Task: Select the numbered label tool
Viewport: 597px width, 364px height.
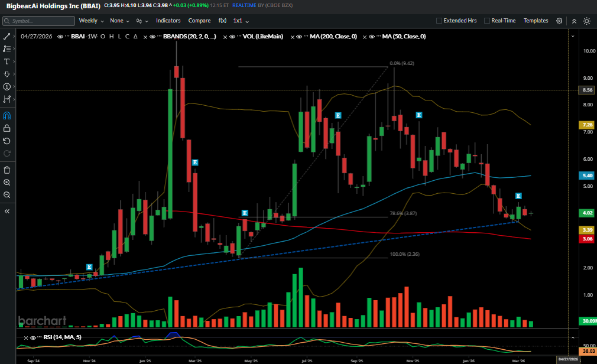Action: pyautogui.click(x=7, y=86)
